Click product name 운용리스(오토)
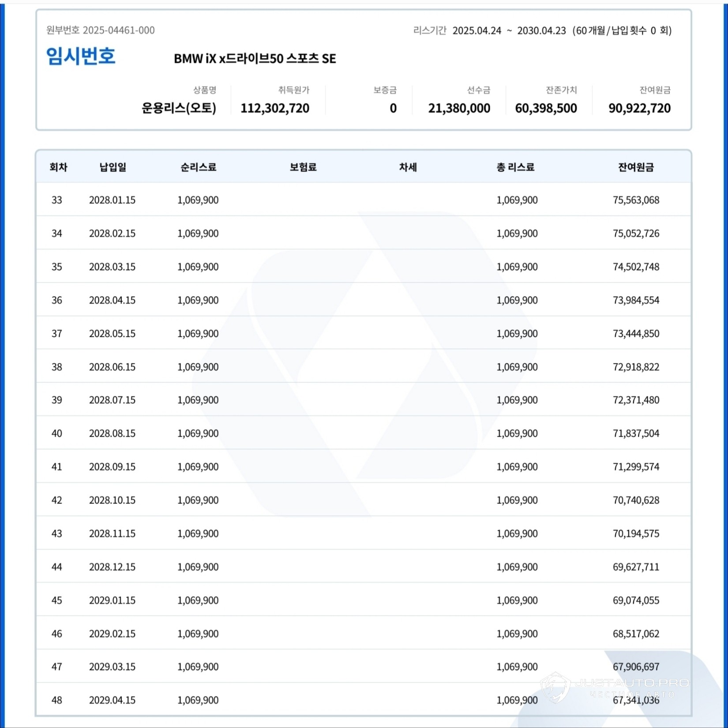Screen dimensions: 728x728 (x=179, y=108)
